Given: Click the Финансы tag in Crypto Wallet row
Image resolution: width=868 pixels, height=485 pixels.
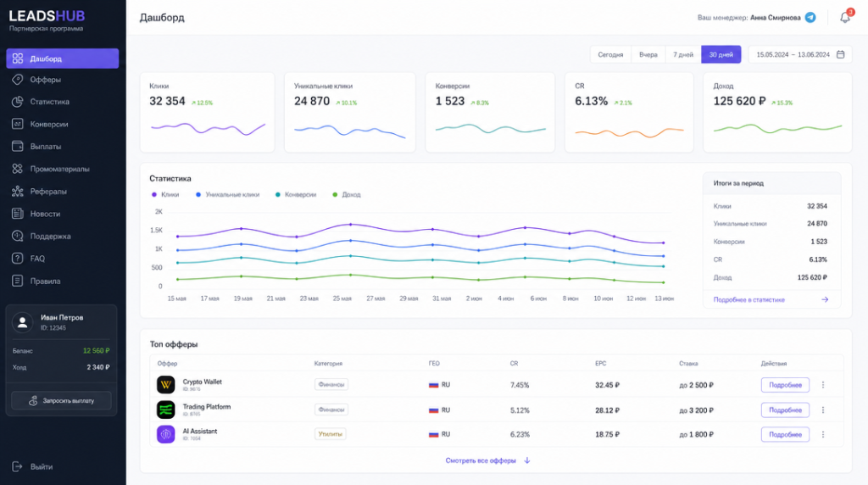Looking at the screenshot, I should tap(331, 384).
